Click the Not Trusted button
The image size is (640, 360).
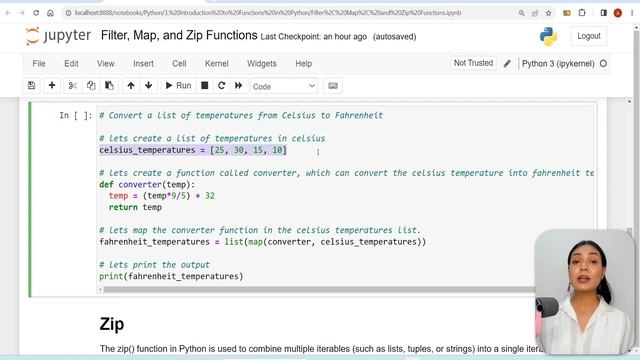click(473, 63)
